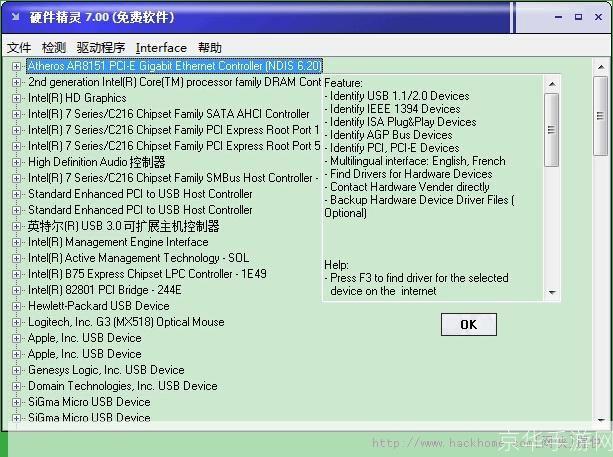Click 'Find Drivers for Hardware Devices' text

pos(411,174)
